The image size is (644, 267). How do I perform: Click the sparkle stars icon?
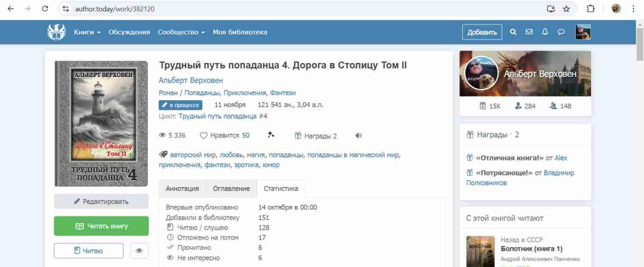[271, 135]
